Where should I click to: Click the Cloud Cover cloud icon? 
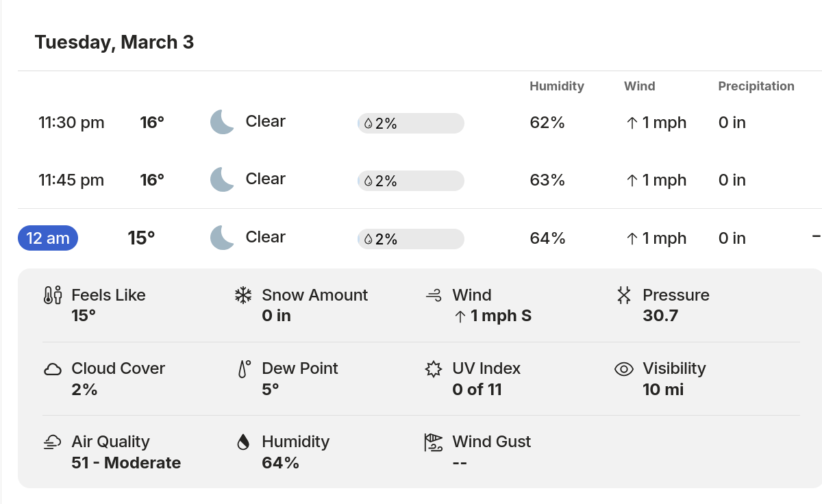[x=53, y=369]
